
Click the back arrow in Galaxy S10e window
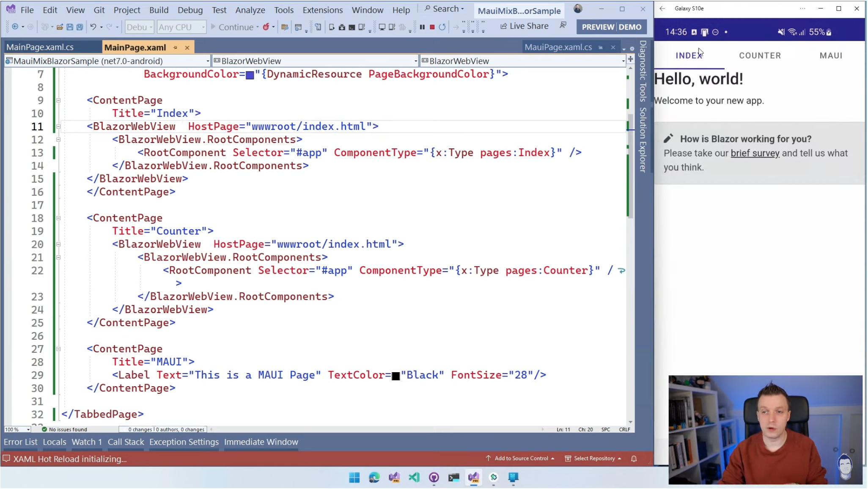click(x=662, y=8)
